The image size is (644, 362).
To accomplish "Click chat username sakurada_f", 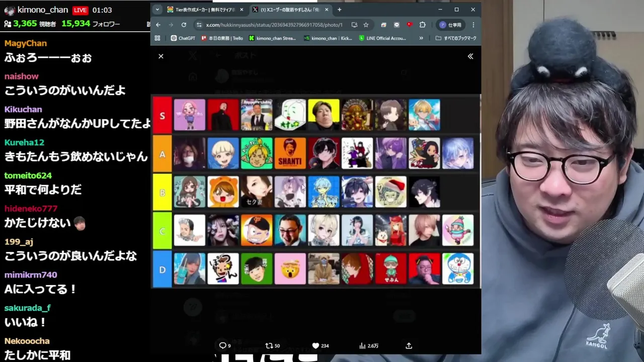I will coord(28,308).
